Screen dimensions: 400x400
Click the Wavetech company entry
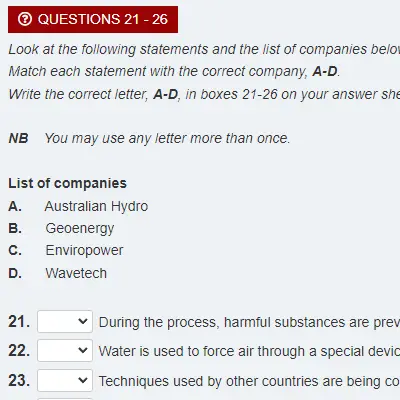pyautogui.click(x=76, y=273)
